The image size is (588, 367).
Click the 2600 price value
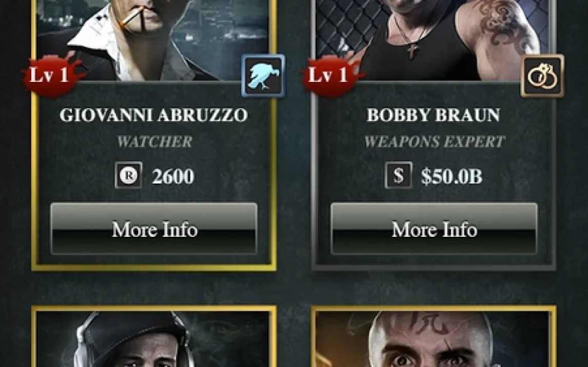click(173, 176)
